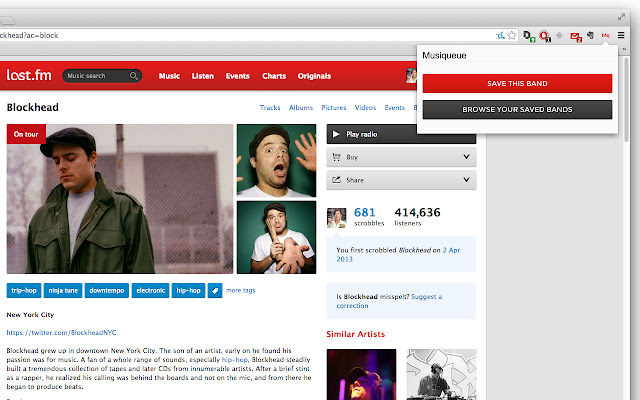Image resolution: width=640 pixels, height=400 pixels.
Task: Open the Originals menu
Action: click(314, 76)
